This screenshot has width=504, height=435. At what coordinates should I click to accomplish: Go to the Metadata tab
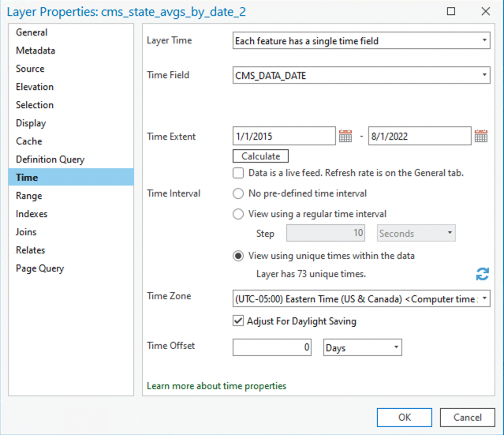[35, 51]
